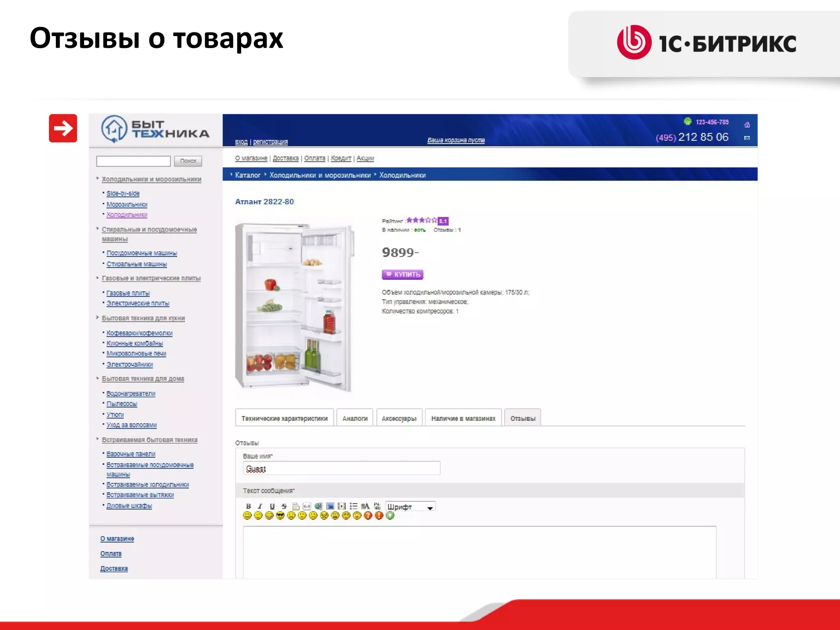Click the product star rating

point(422,220)
